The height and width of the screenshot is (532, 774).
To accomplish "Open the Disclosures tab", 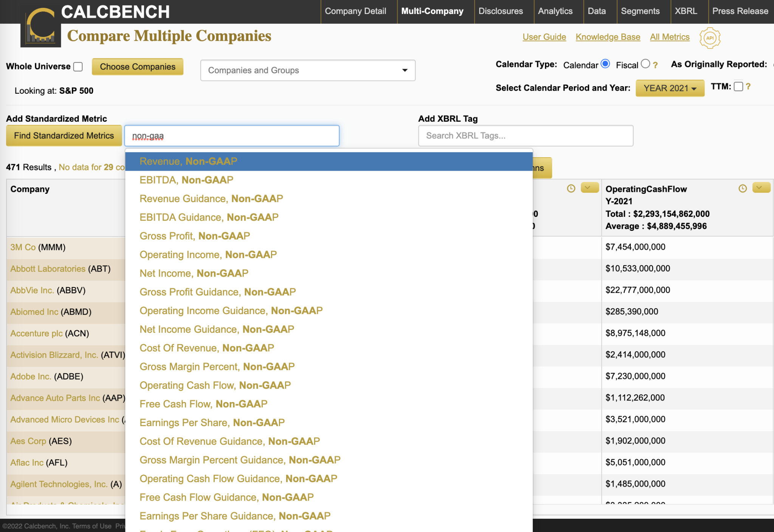I will [x=500, y=11].
